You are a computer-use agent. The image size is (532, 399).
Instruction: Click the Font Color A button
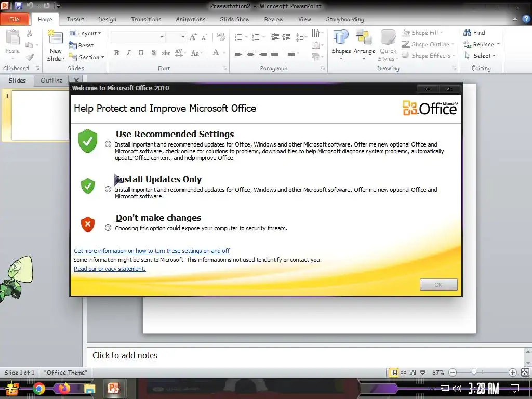click(x=216, y=52)
